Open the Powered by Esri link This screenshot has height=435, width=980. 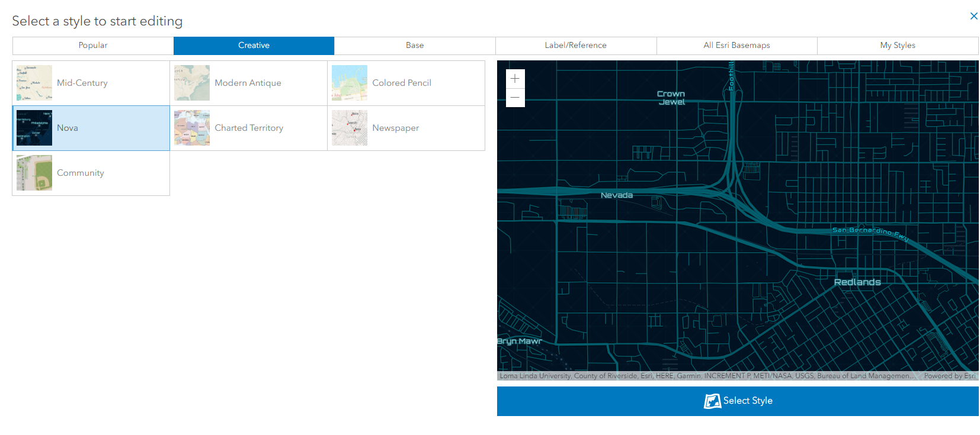(x=950, y=376)
